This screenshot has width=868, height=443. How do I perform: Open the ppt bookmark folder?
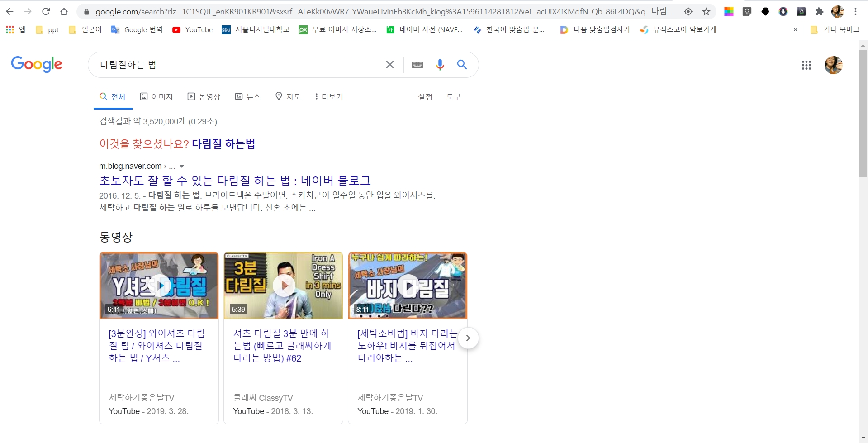(x=47, y=30)
